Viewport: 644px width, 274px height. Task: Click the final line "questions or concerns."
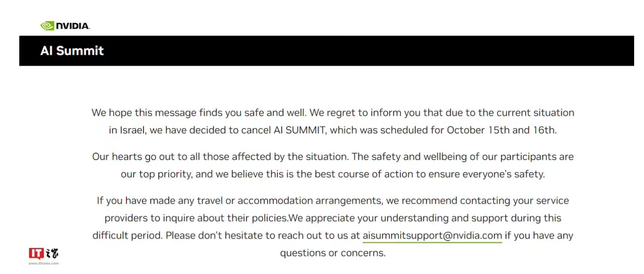333,253
